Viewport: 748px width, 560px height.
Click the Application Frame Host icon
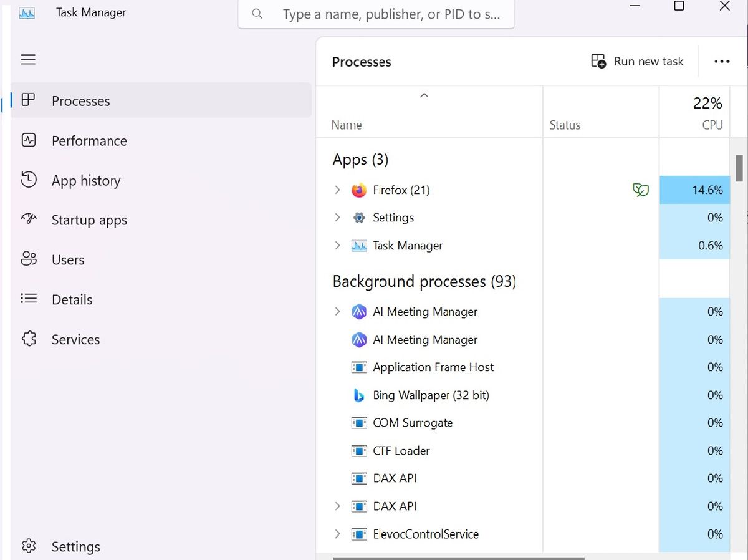point(359,367)
